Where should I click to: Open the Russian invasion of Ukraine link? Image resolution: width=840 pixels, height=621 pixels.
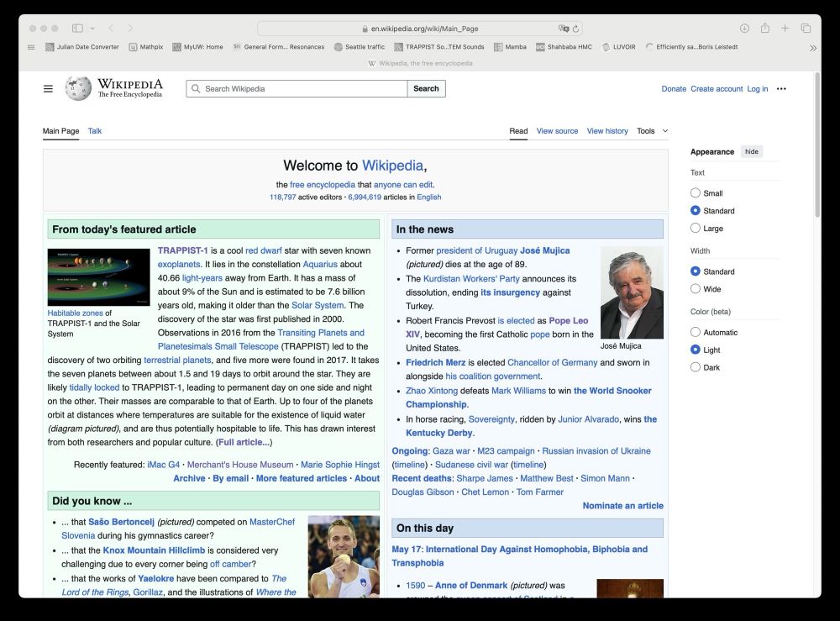point(596,451)
